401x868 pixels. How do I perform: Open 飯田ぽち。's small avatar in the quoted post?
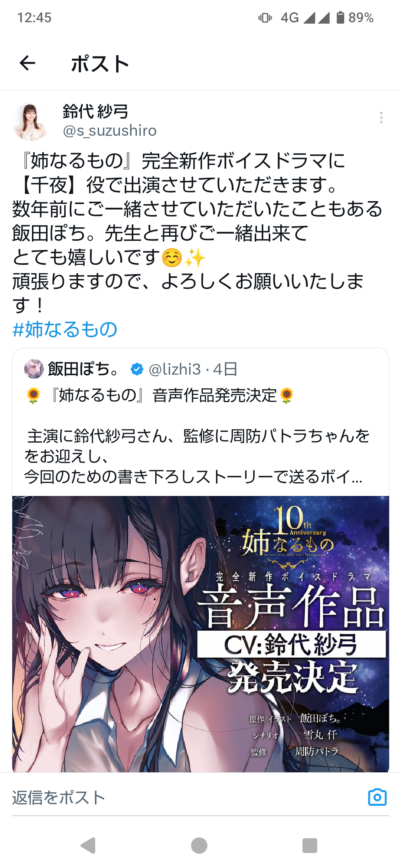(34, 369)
